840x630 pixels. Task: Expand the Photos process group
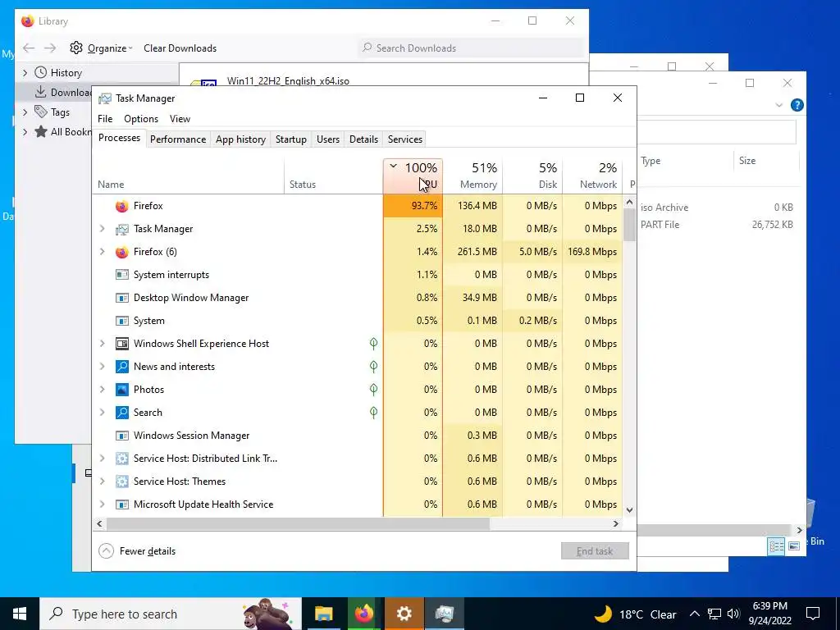(x=103, y=390)
